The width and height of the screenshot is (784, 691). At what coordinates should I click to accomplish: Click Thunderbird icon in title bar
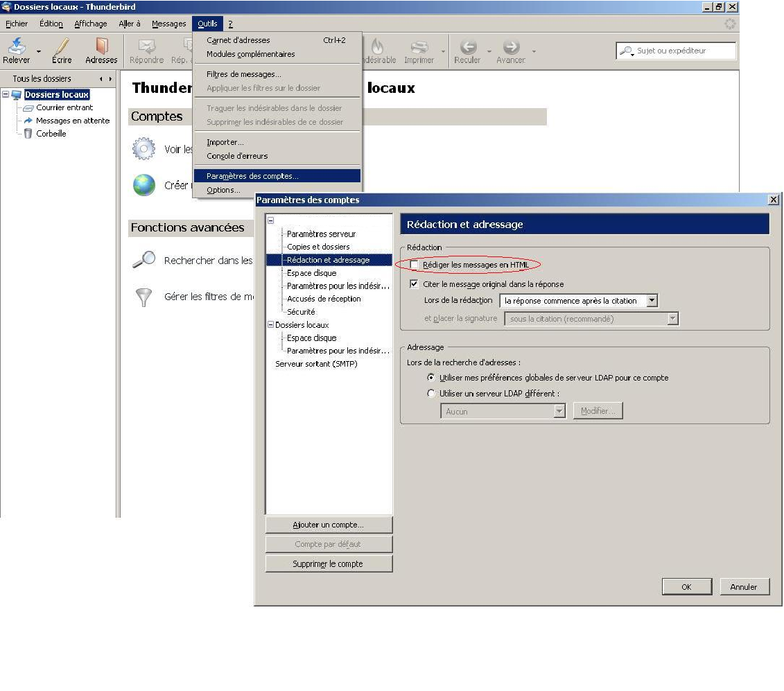coord(6,7)
